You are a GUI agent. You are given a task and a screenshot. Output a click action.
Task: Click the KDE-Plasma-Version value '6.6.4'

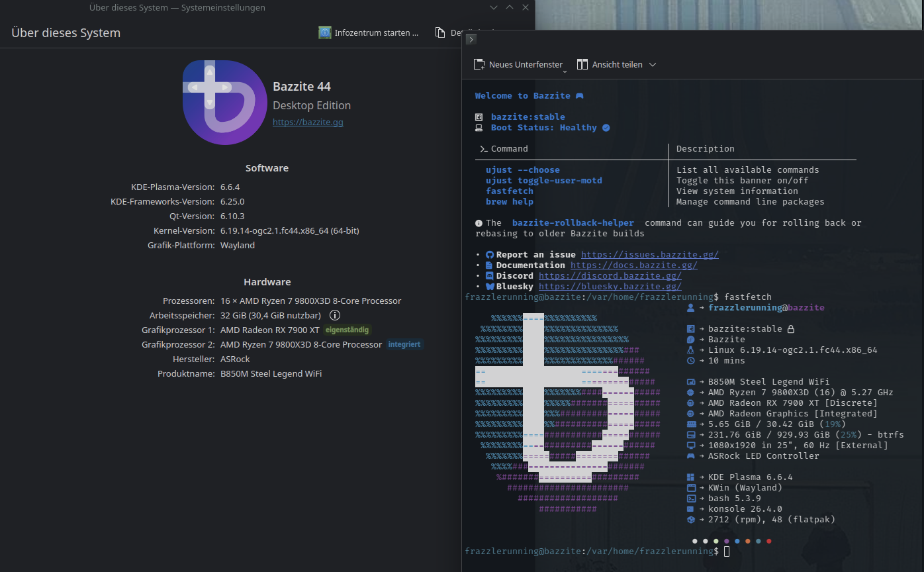(x=230, y=187)
